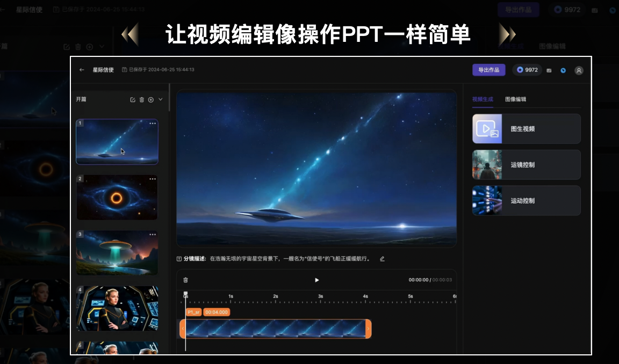Open the 运动控制 motion control tool
Viewport: 619px width, 364px height.
[x=526, y=200]
